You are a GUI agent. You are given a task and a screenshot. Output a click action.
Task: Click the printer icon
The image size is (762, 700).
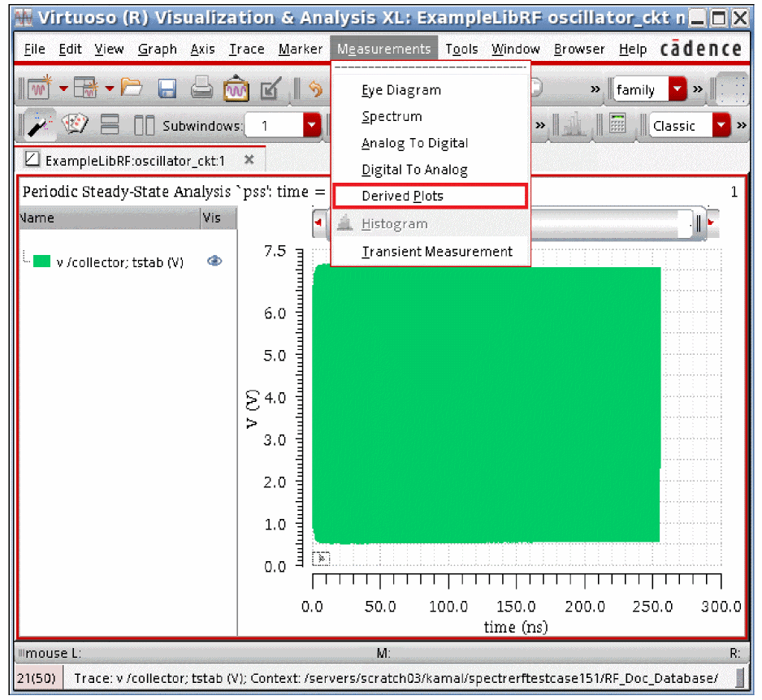point(201,88)
